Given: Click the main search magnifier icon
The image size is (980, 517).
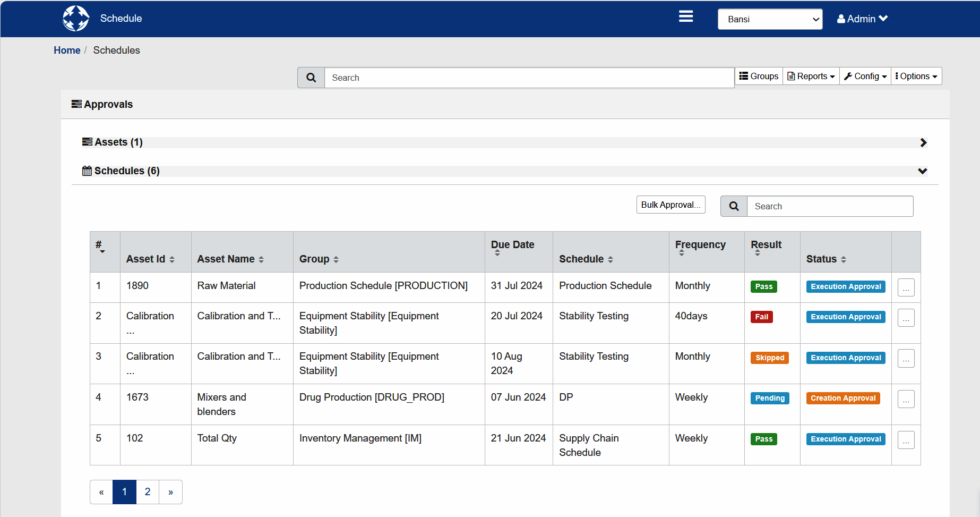Looking at the screenshot, I should 311,78.
